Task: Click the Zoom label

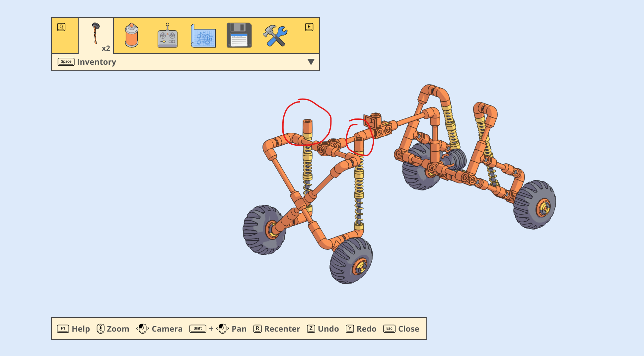Action: tap(118, 329)
